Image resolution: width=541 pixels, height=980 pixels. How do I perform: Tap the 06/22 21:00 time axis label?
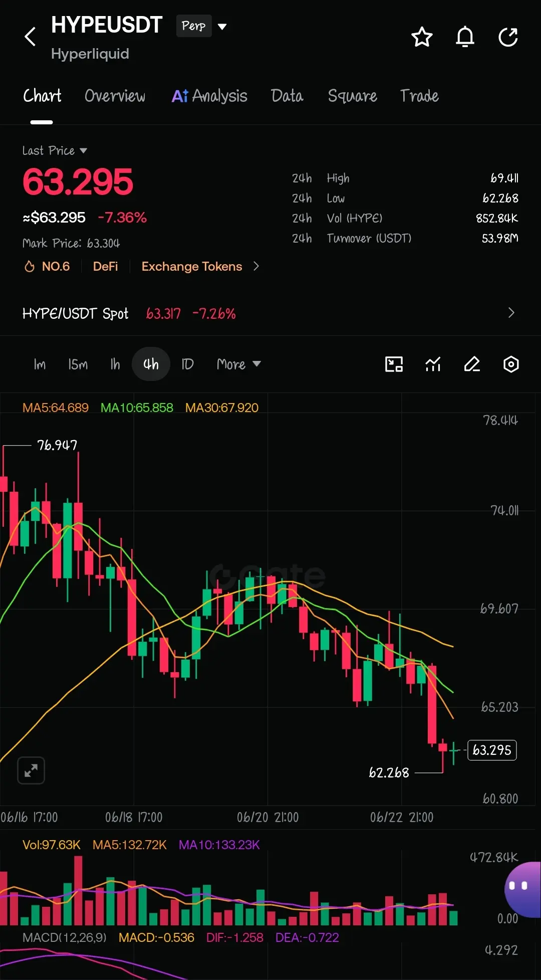pos(402,817)
